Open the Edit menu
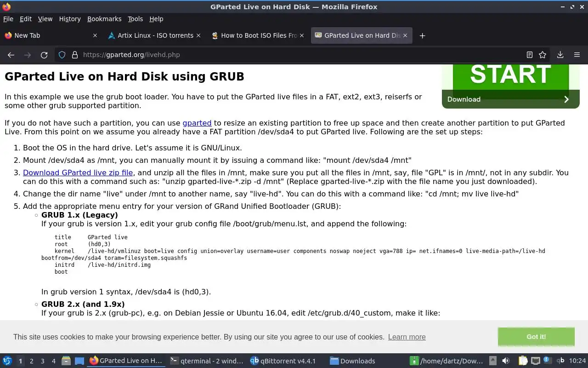 (26, 19)
